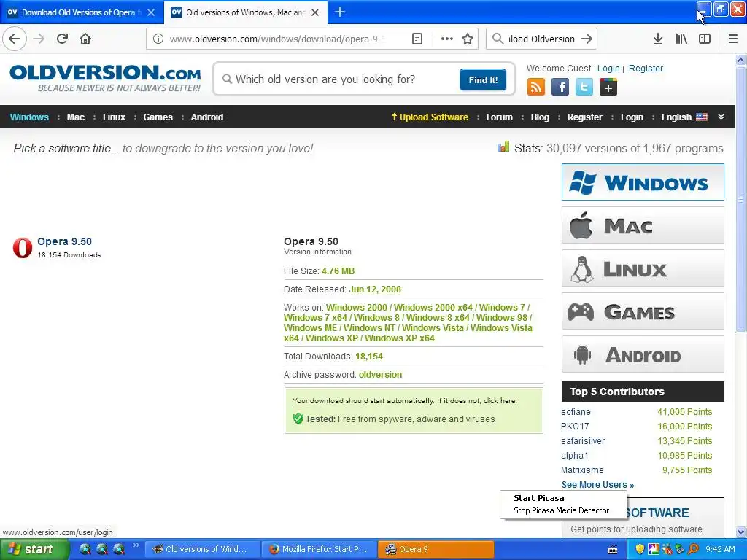Click the search go arrow in search box
Viewport: 747px width, 560px height.
click(x=587, y=39)
